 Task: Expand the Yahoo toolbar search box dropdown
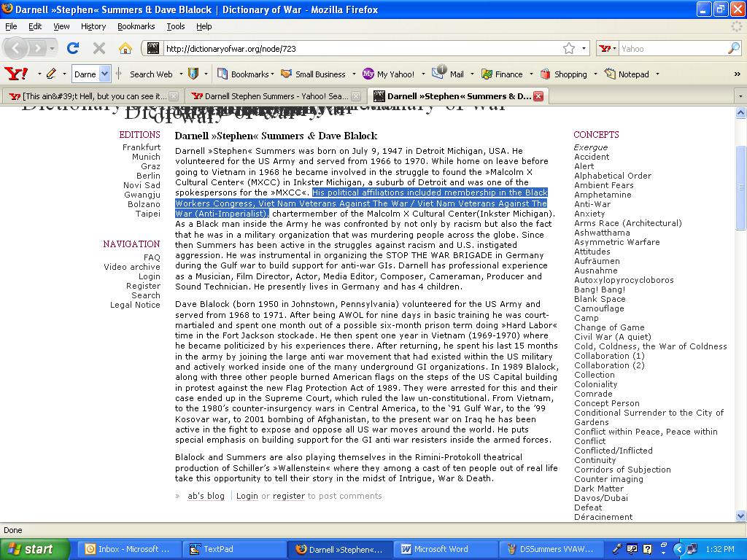coord(104,74)
